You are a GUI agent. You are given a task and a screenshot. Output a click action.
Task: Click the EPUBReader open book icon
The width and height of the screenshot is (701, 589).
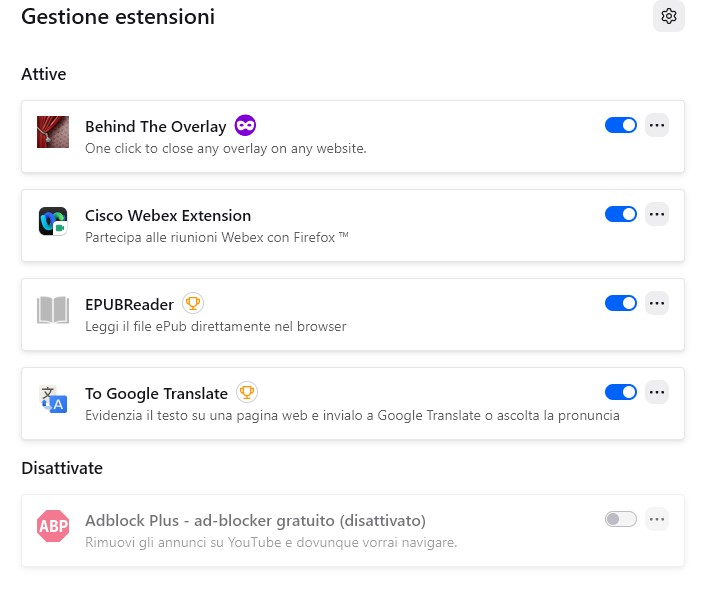tap(53, 310)
